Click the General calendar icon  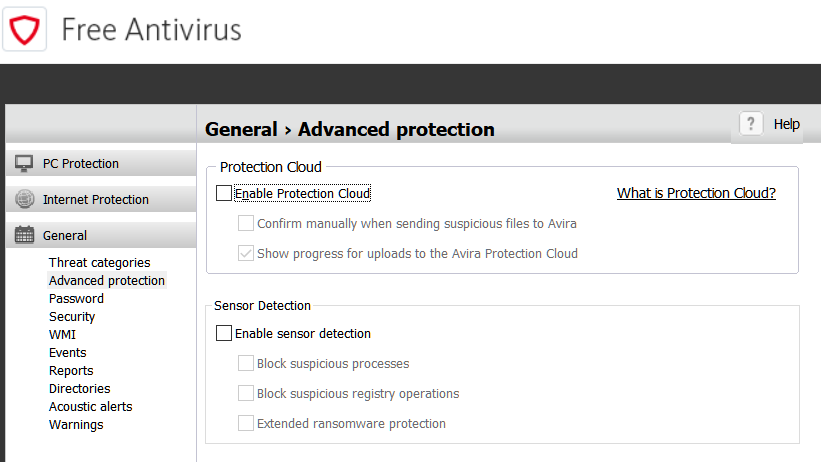[x=24, y=235]
